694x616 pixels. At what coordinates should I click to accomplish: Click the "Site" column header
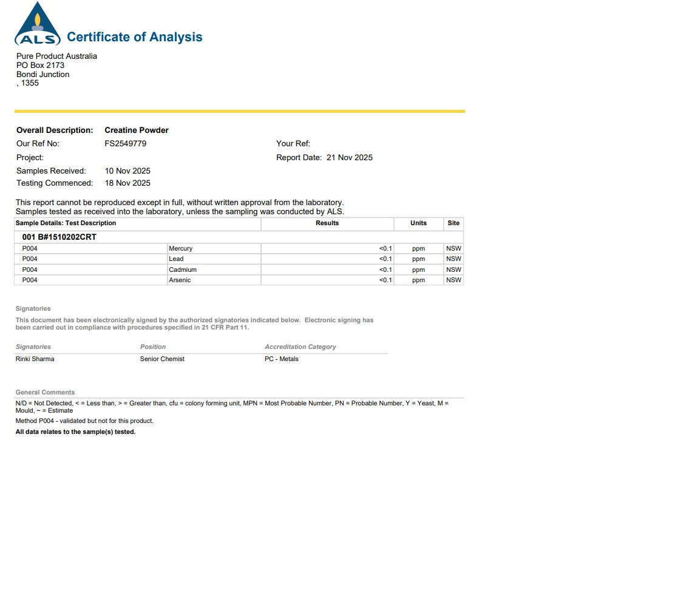(453, 223)
